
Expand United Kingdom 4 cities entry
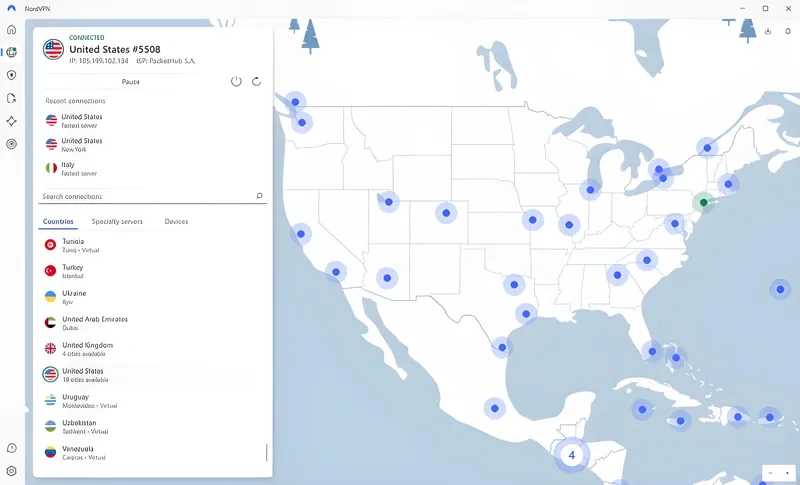[87, 349]
